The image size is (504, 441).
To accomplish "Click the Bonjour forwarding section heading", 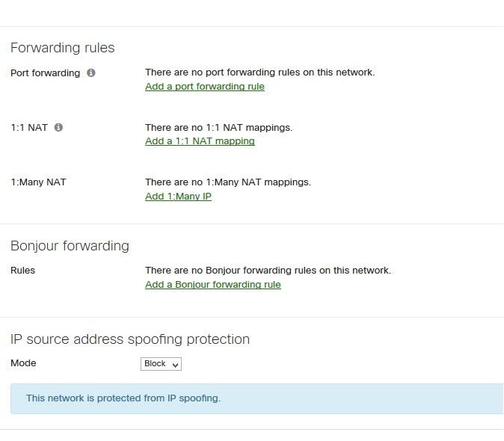I will point(70,246).
